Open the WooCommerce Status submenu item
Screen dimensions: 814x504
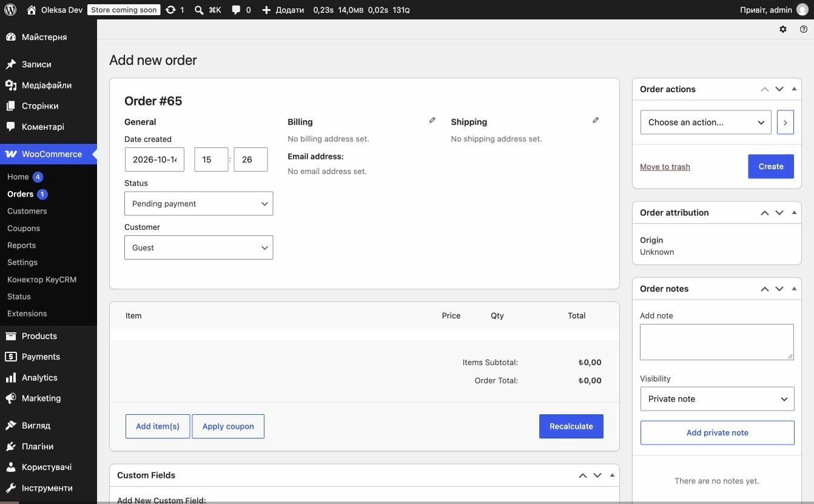[19, 297]
